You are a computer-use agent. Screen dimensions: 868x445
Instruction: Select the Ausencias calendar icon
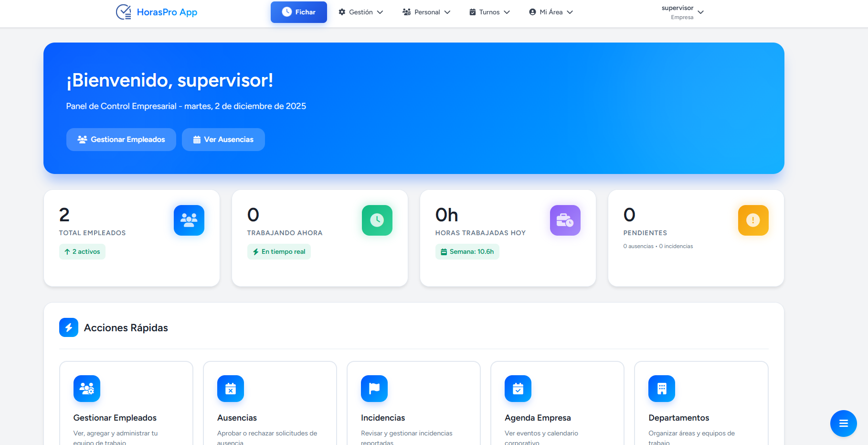(230, 389)
